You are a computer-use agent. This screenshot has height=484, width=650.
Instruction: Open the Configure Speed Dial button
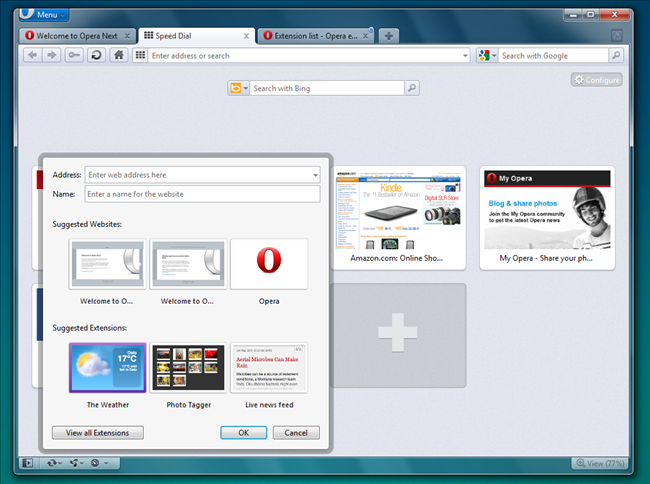click(597, 80)
